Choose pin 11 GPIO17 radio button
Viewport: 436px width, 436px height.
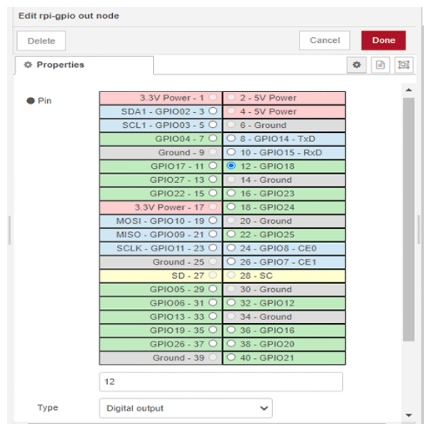[213, 166]
